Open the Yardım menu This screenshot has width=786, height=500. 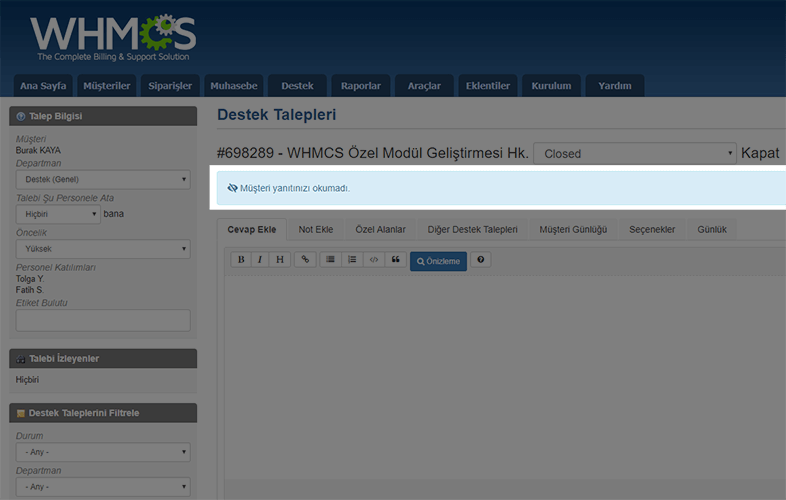click(x=615, y=86)
